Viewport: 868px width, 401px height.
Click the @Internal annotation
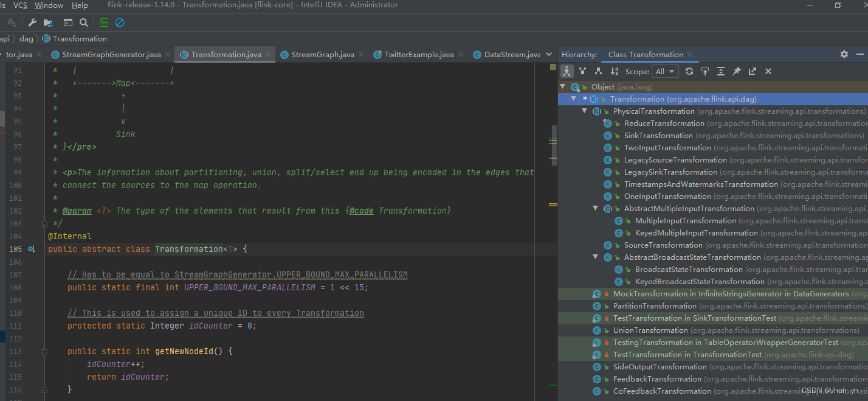70,236
